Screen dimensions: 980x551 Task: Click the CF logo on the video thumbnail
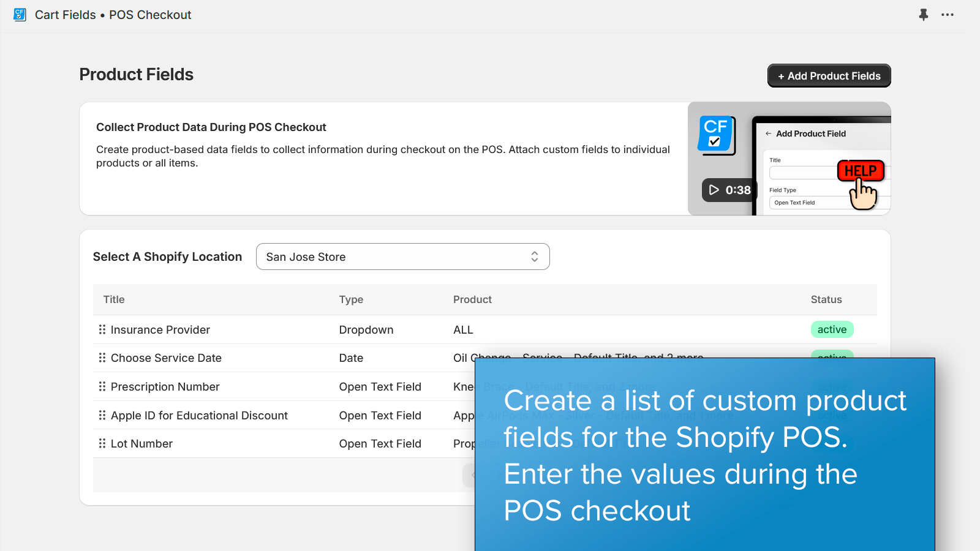[x=715, y=134]
